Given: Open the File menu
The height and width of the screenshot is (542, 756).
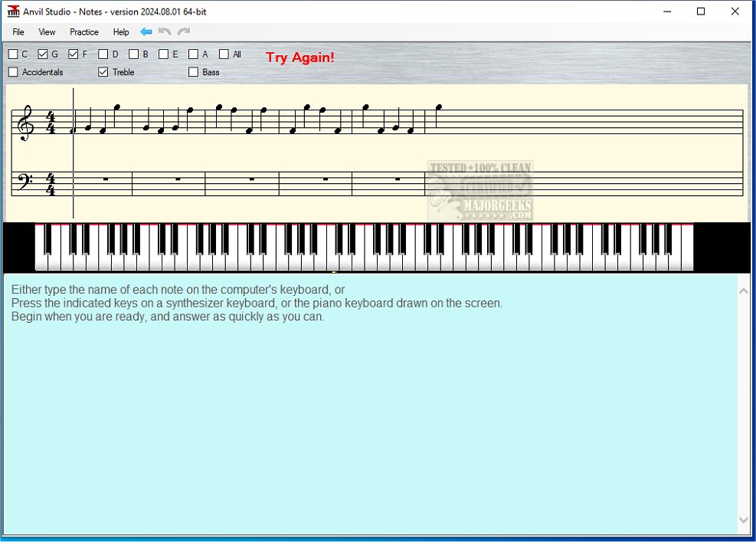Looking at the screenshot, I should tap(18, 32).
